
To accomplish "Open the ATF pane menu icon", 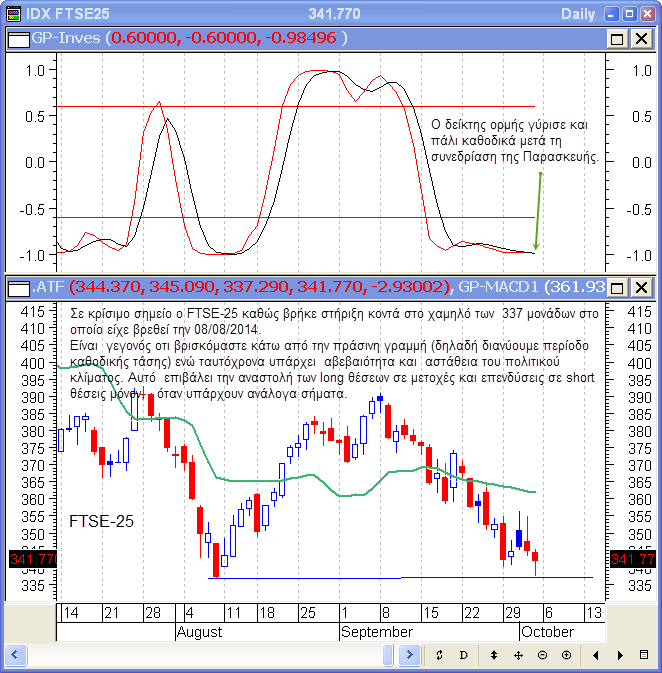I will (19, 288).
